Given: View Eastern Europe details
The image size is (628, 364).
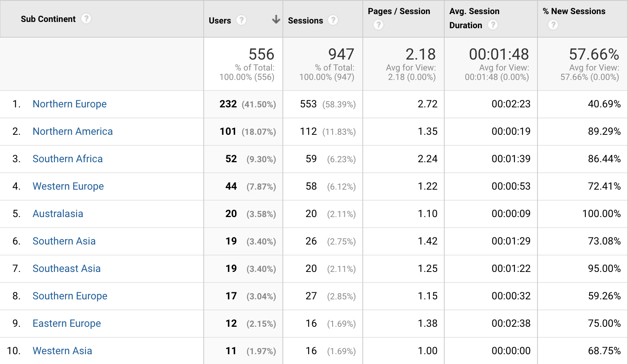Looking at the screenshot, I should click(67, 323).
